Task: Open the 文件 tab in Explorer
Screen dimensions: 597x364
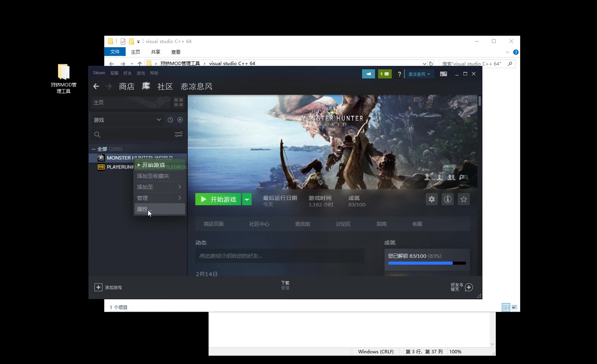Action: pos(115,52)
